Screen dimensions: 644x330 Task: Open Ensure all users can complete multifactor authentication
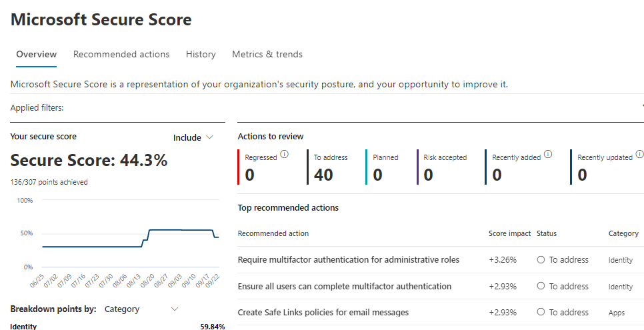point(344,287)
